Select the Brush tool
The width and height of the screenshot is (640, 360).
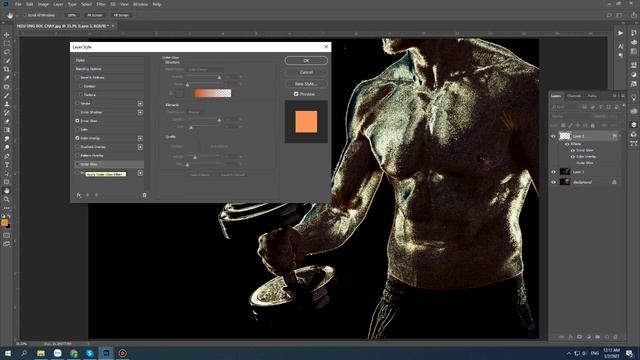(x=7, y=96)
